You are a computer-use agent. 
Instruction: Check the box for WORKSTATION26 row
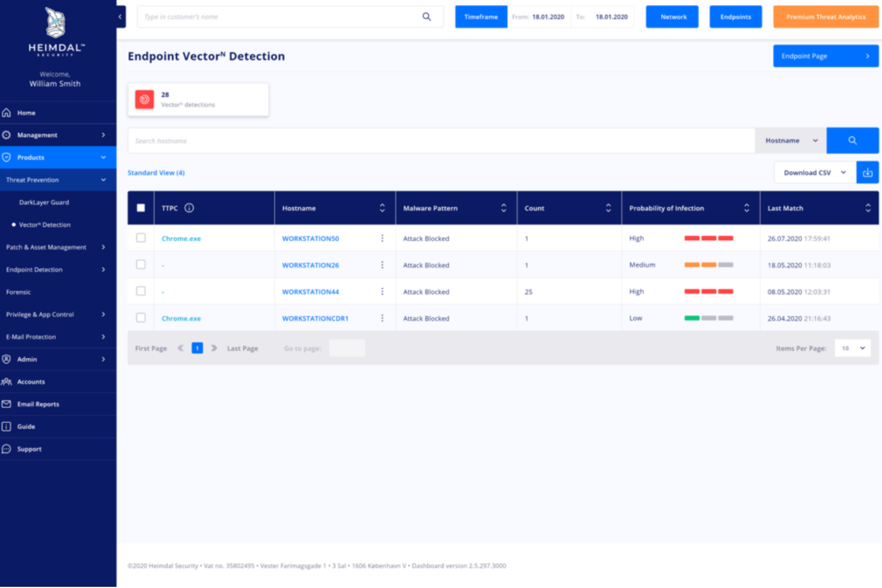click(x=141, y=265)
